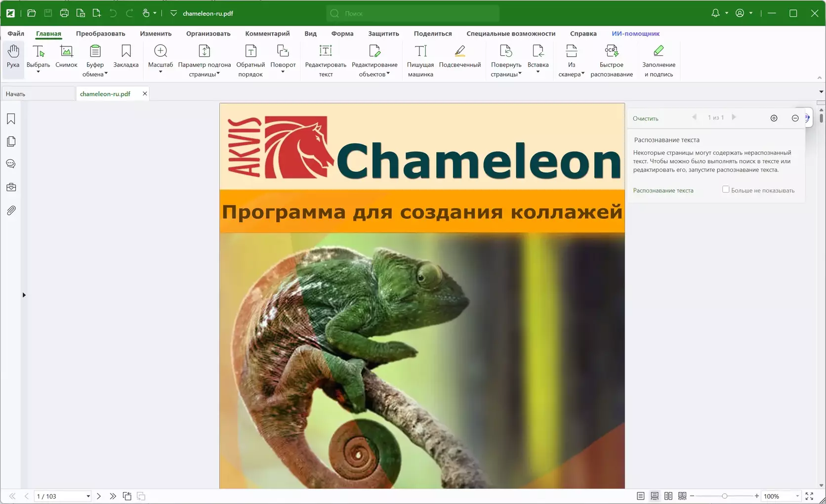Click the Распознавание текста link
The height and width of the screenshot is (504, 826).
[x=663, y=191]
